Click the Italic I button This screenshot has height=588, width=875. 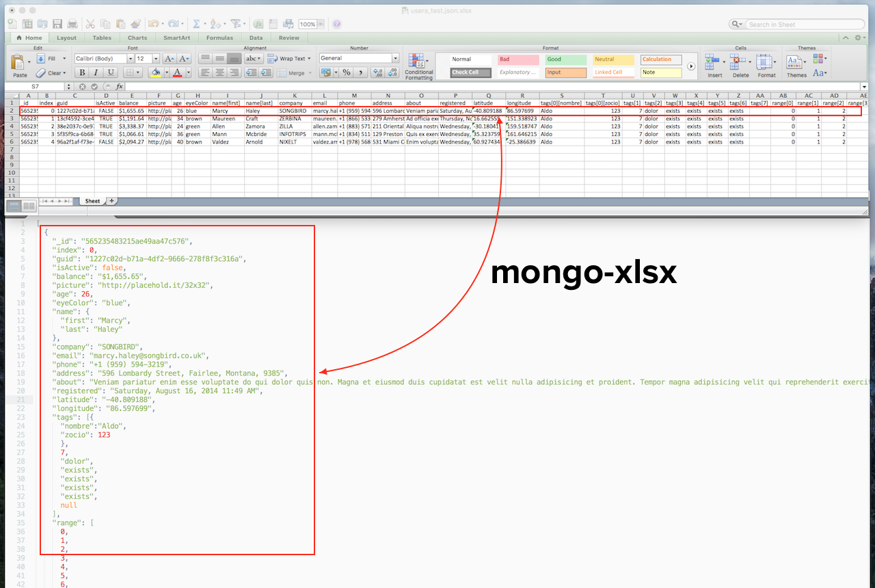(x=96, y=72)
